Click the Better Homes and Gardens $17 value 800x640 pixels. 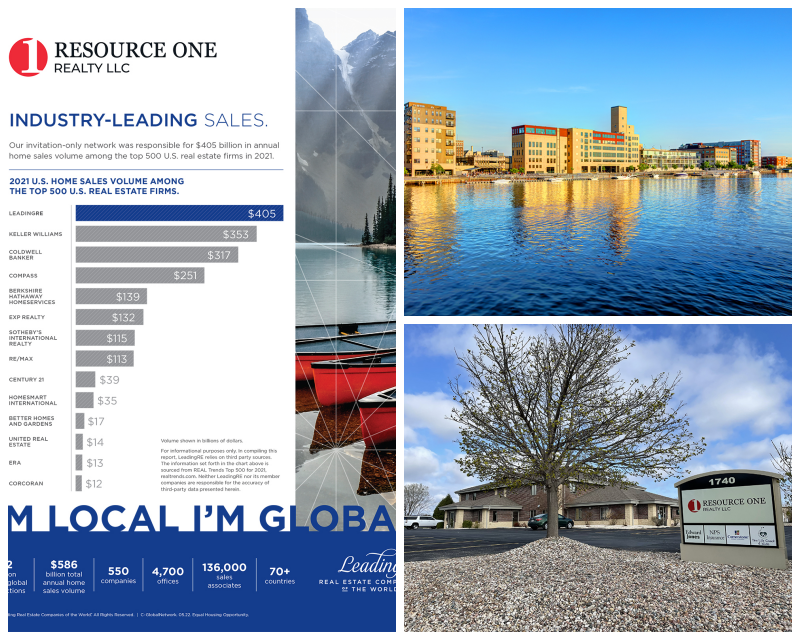pos(96,422)
